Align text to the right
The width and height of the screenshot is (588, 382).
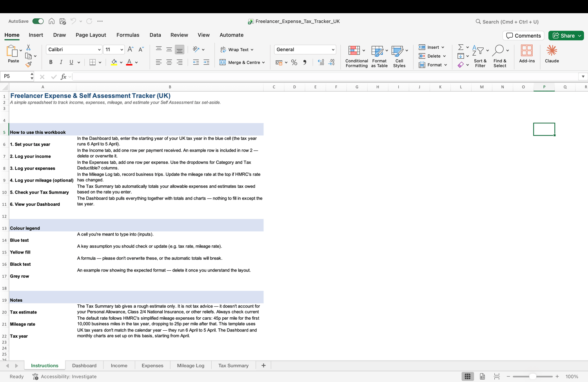pos(180,62)
